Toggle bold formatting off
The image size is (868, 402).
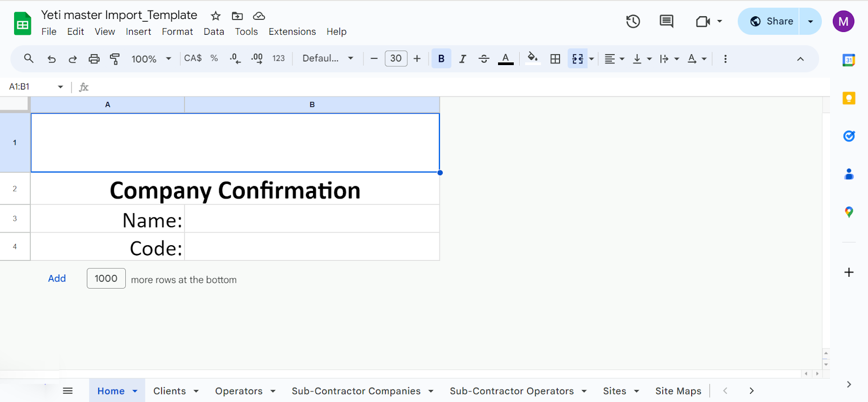[x=441, y=59]
